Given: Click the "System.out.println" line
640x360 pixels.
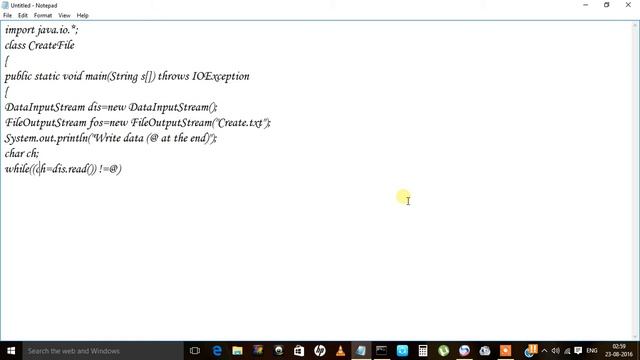Looking at the screenshot, I should (x=111, y=138).
